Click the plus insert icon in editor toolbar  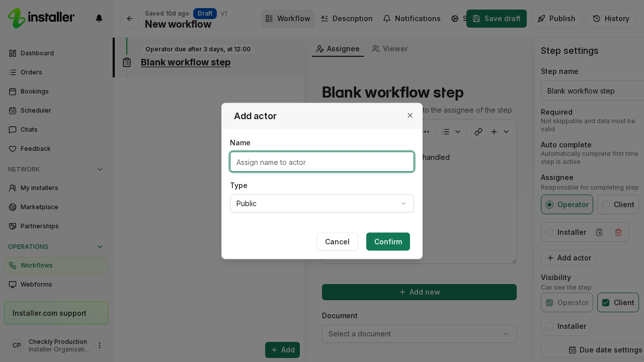tap(494, 132)
